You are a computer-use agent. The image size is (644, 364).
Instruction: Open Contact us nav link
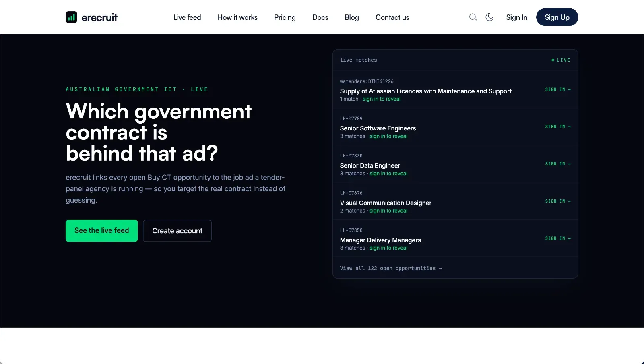(x=392, y=17)
